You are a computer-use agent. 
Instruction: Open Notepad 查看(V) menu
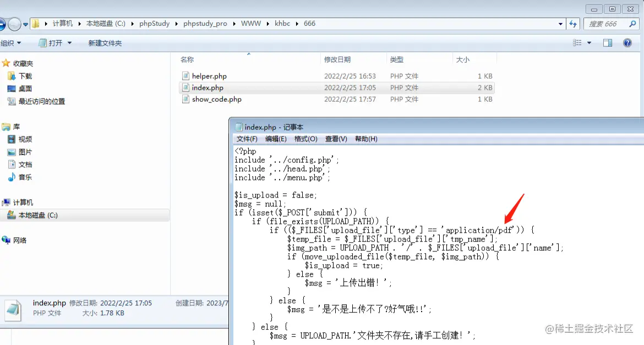point(336,139)
